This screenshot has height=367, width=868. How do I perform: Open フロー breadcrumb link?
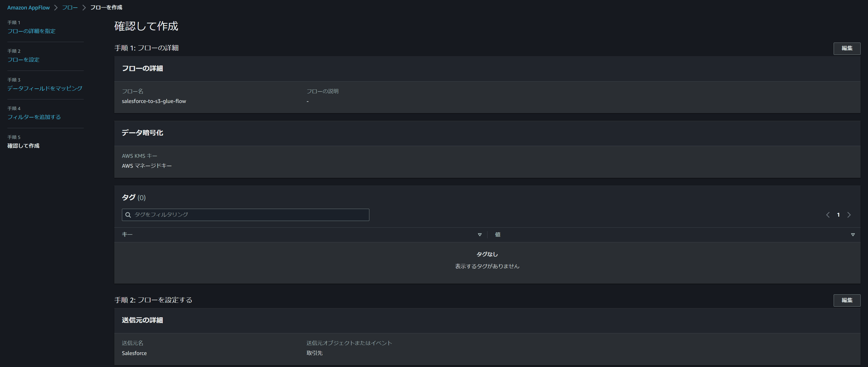click(x=70, y=7)
